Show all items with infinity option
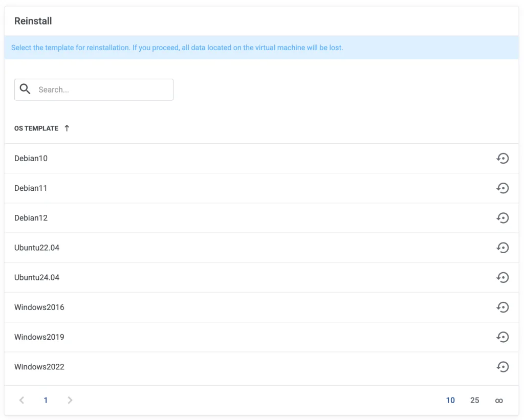Viewport: 524px width, 420px height. [x=499, y=401]
